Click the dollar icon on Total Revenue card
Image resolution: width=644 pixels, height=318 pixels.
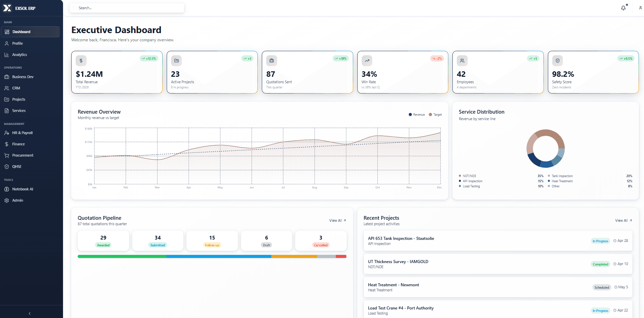(x=81, y=61)
